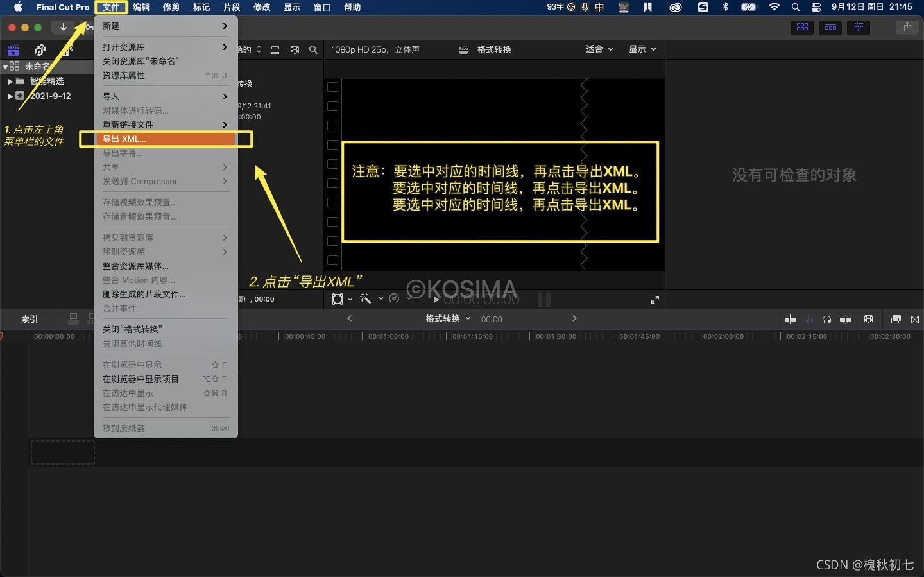The image size is (924, 577).
Task: Choose 删除生成的片段文件... menu entry
Action: [166, 294]
